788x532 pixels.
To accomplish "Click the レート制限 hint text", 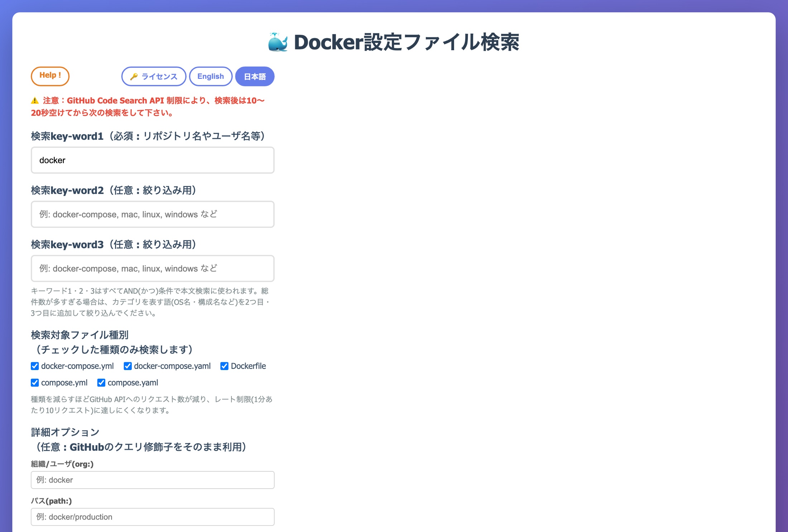I will tap(152, 404).
